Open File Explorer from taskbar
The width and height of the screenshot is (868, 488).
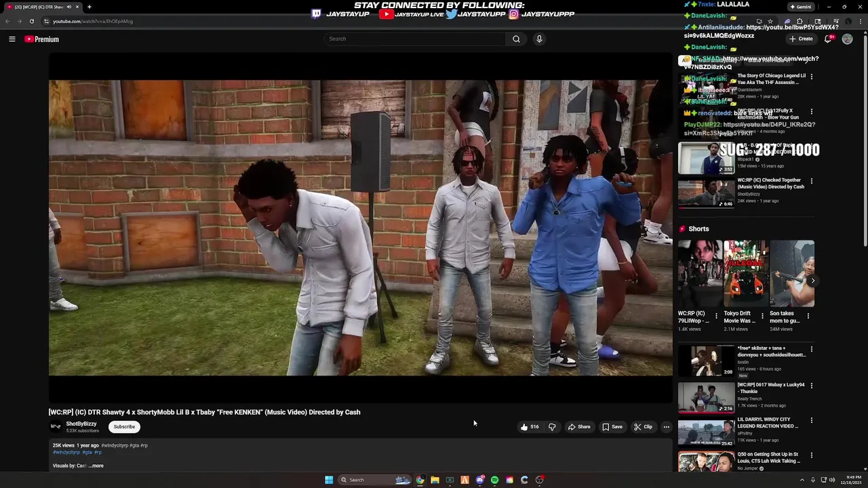pyautogui.click(x=435, y=480)
